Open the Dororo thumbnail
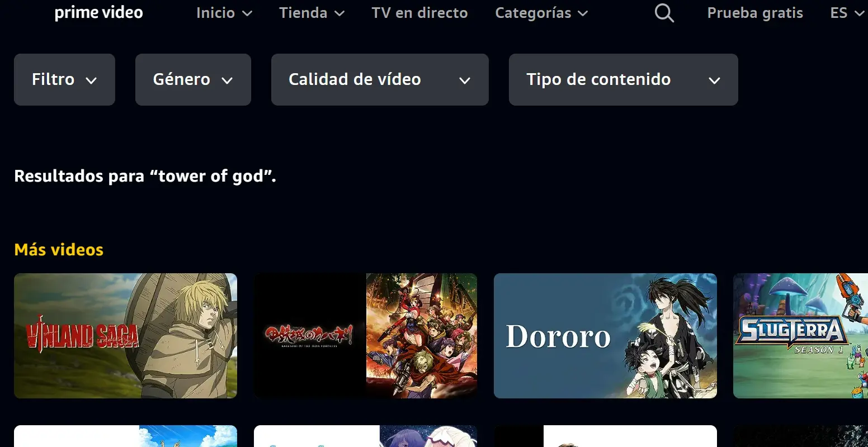Viewport: 868px width, 447px height. (x=605, y=336)
